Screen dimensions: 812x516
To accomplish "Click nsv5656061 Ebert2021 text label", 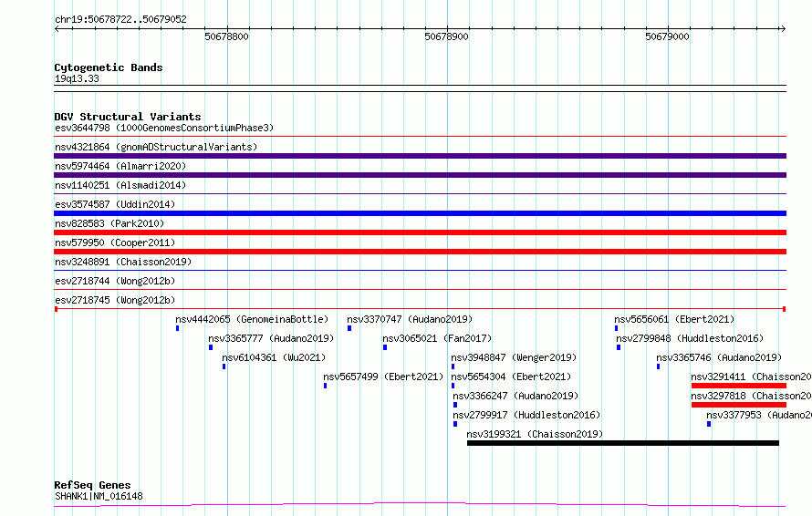I will click(x=675, y=319).
